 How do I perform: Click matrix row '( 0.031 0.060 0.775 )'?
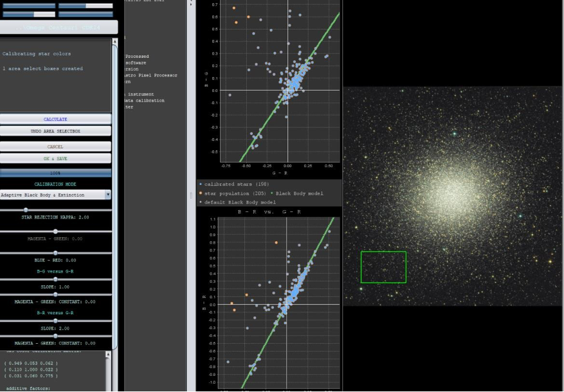[31, 376]
